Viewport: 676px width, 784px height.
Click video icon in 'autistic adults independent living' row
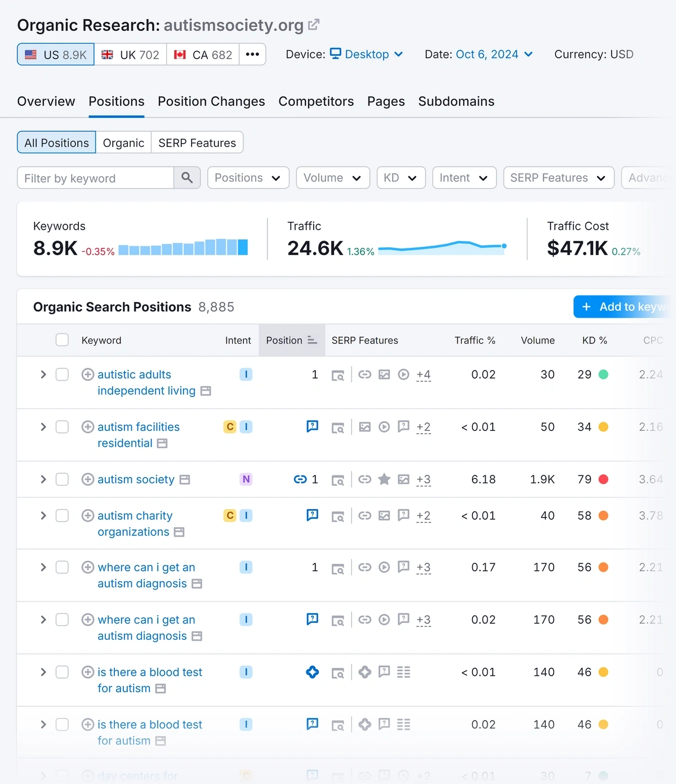[x=403, y=375]
